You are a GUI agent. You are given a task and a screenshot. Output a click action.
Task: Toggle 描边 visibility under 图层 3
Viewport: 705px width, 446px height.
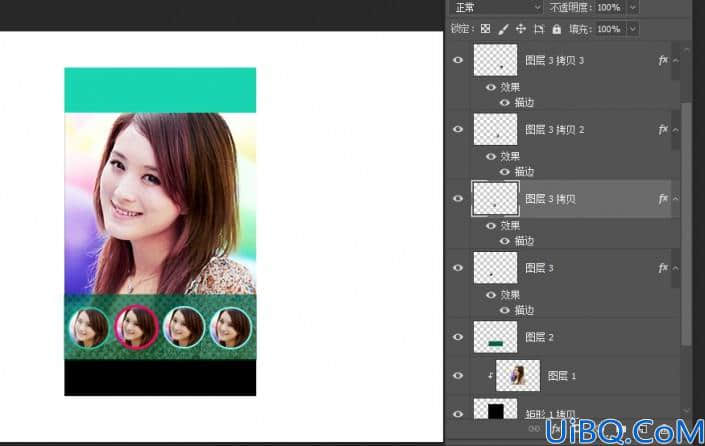(504, 310)
